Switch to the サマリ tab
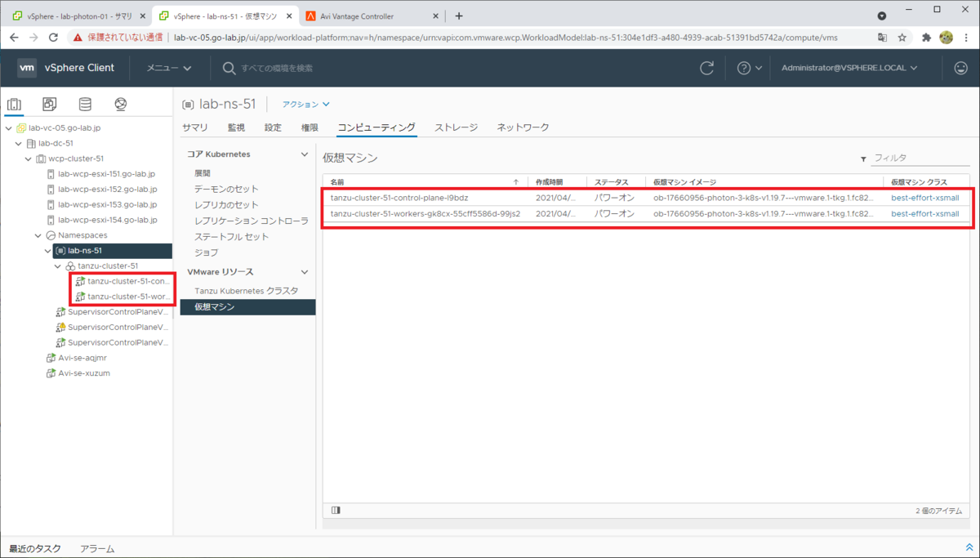Viewport: 980px width, 558px height. point(194,127)
